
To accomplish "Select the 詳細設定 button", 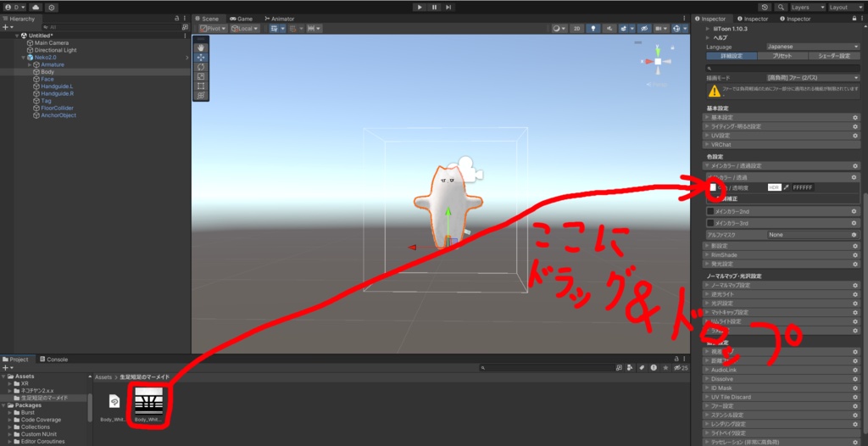I will (x=732, y=56).
